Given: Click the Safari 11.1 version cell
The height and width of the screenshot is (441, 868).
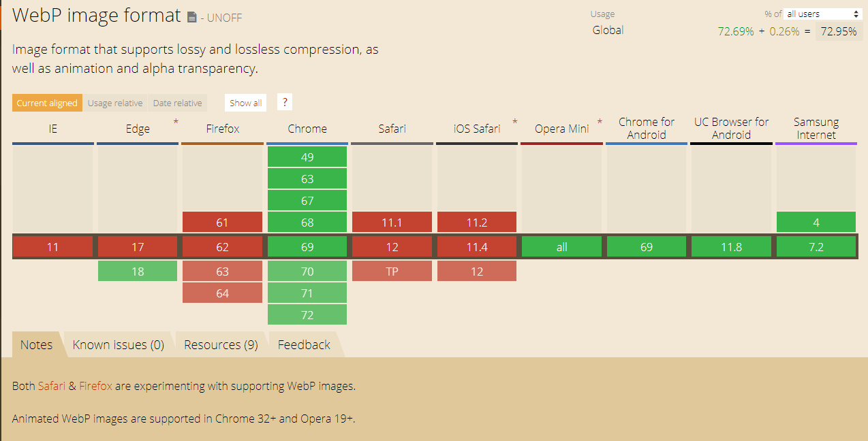Looking at the screenshot, I should [392, 222].
